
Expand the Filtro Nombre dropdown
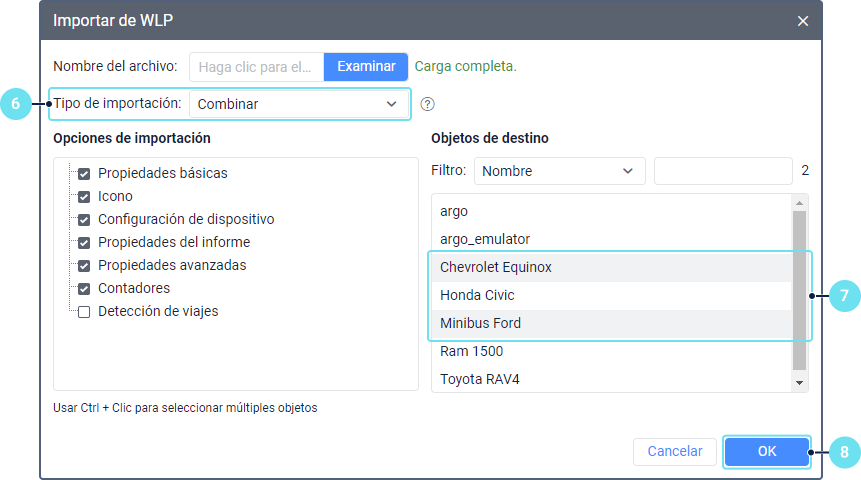click(558, 171)
